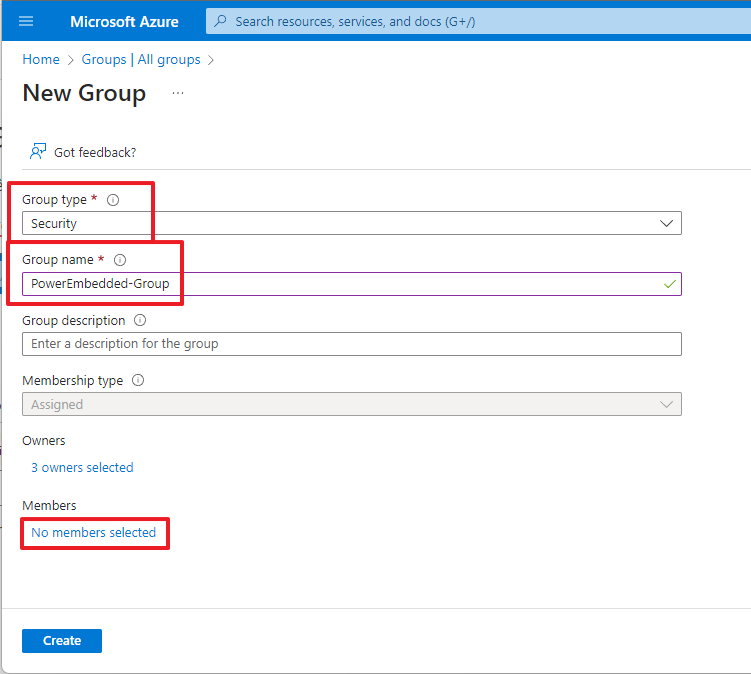Click No members selected link
This screenshot has width=751, height=674.
tap(93, 533)
